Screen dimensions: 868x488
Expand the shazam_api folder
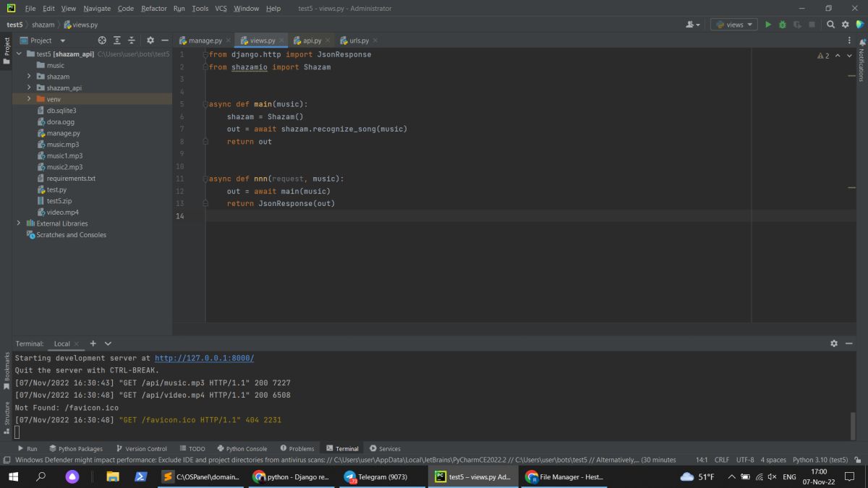pyautogui.click(x=30, y=87)
